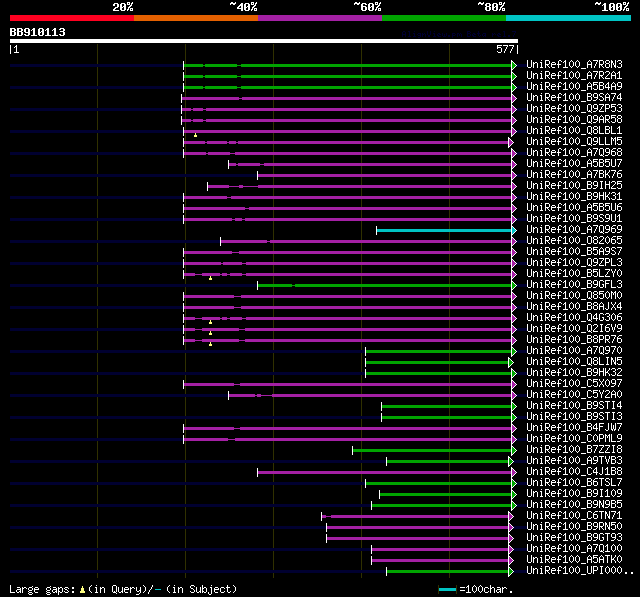Click the green arrowhead for UniRef100_A9TVB3
640x597 pixels.
511,462
